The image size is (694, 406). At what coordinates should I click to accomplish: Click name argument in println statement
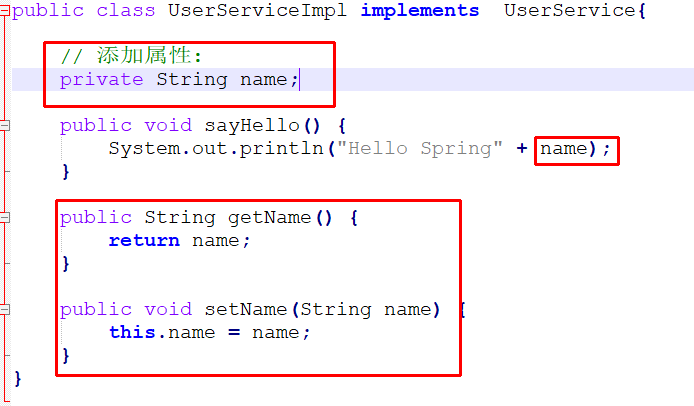[x=563, y=149]
